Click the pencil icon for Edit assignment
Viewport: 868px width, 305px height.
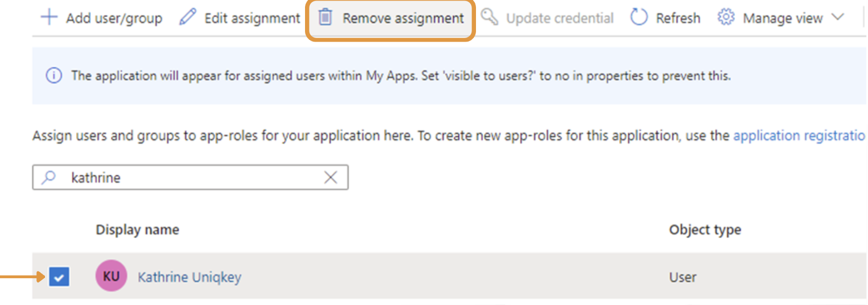click(x=187, y=17)
